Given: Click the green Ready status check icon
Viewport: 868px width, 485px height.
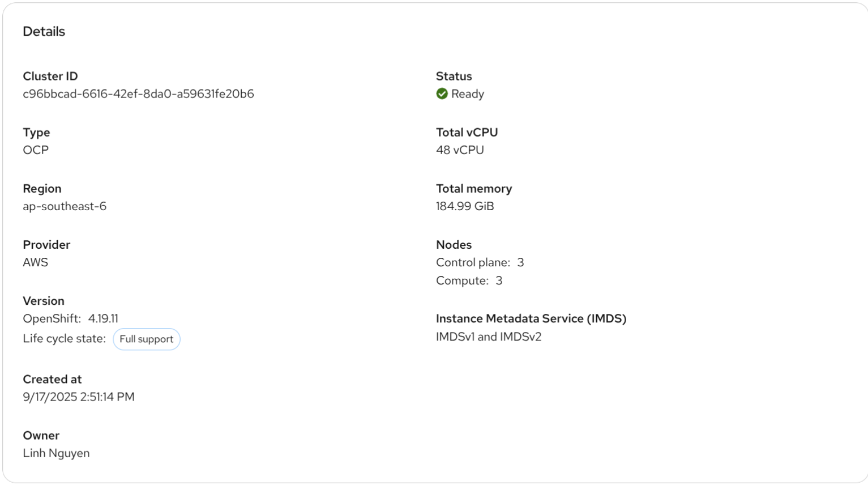Looking at the screenshot, I should click(442, 94).
